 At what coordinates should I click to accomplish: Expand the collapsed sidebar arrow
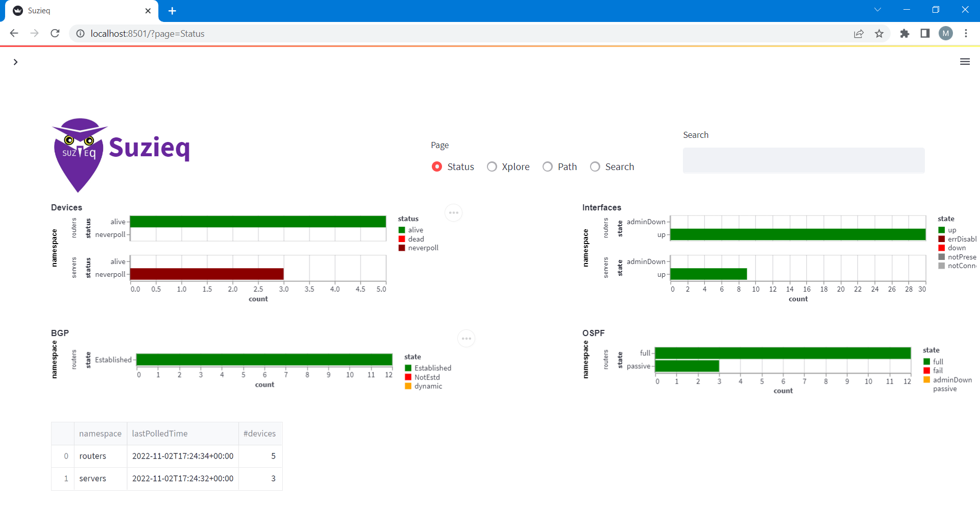point(16,62)
